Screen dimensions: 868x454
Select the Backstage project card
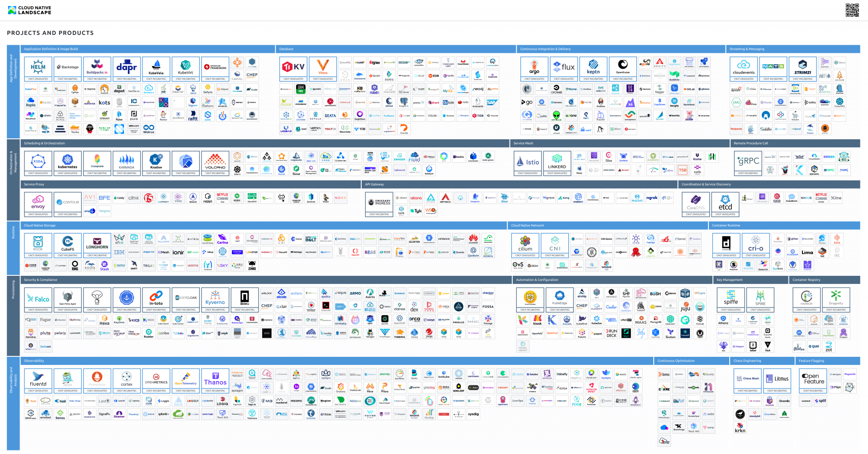tap(67, 69)
